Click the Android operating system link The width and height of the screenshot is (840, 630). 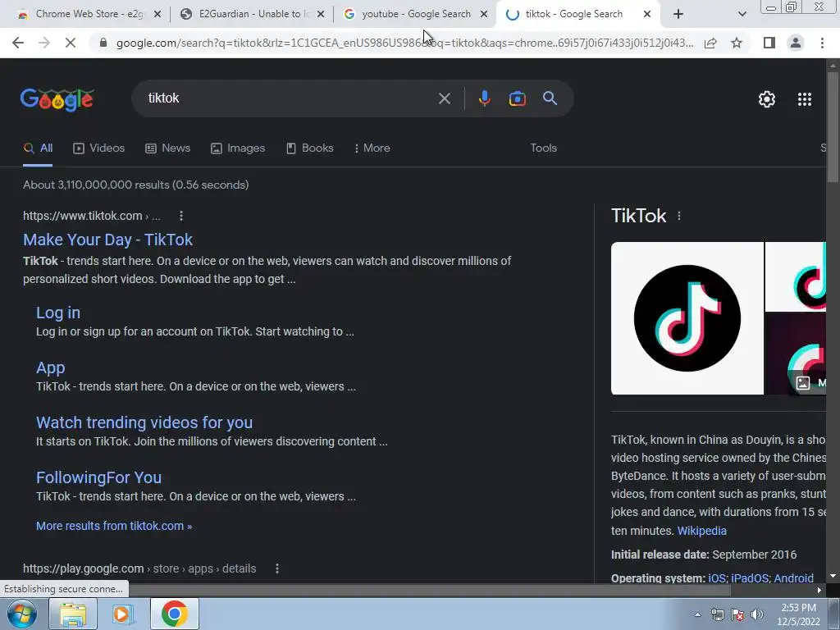click(793, 578)
